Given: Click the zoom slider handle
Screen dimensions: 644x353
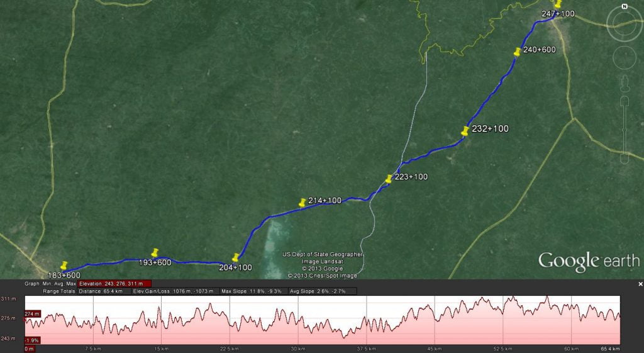Looking at the screenshot, I should tap(625, 130).
